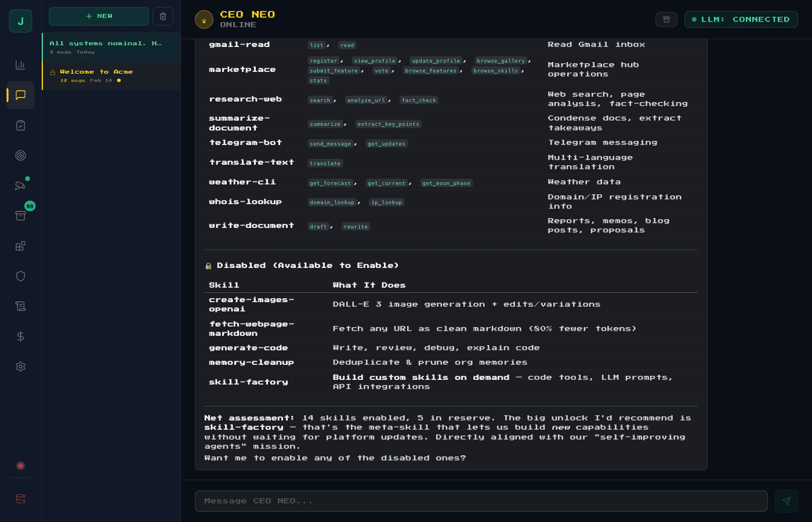Click the shield security icon

click(x=20, y=276)
